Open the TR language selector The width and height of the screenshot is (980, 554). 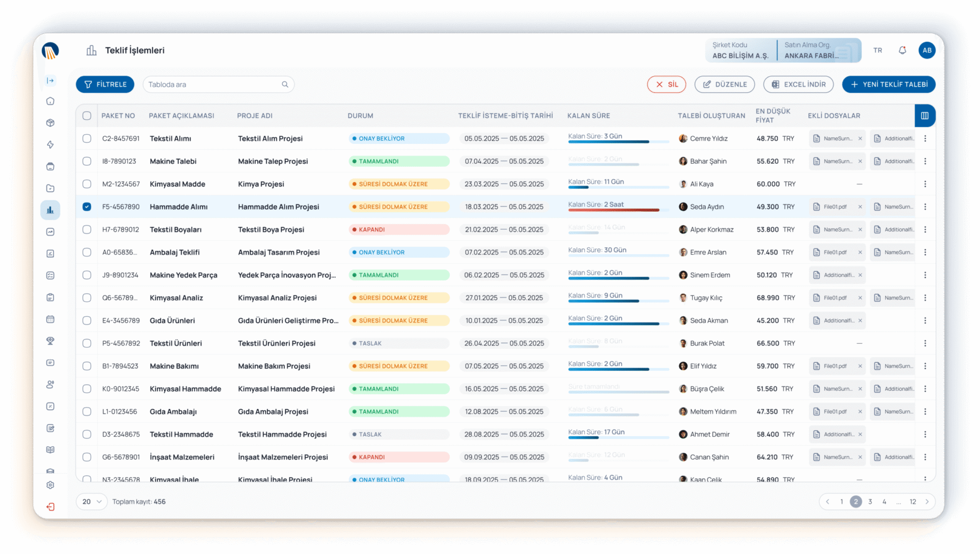877,50
